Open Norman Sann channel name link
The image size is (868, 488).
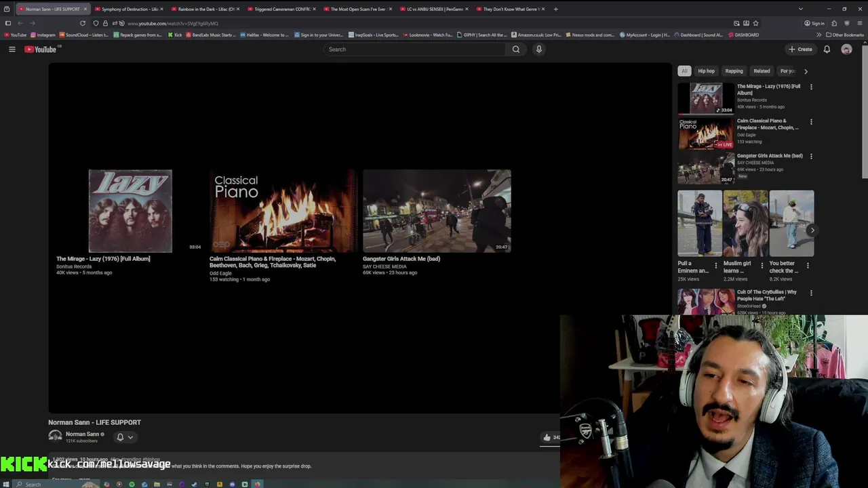tap(83, 434)
